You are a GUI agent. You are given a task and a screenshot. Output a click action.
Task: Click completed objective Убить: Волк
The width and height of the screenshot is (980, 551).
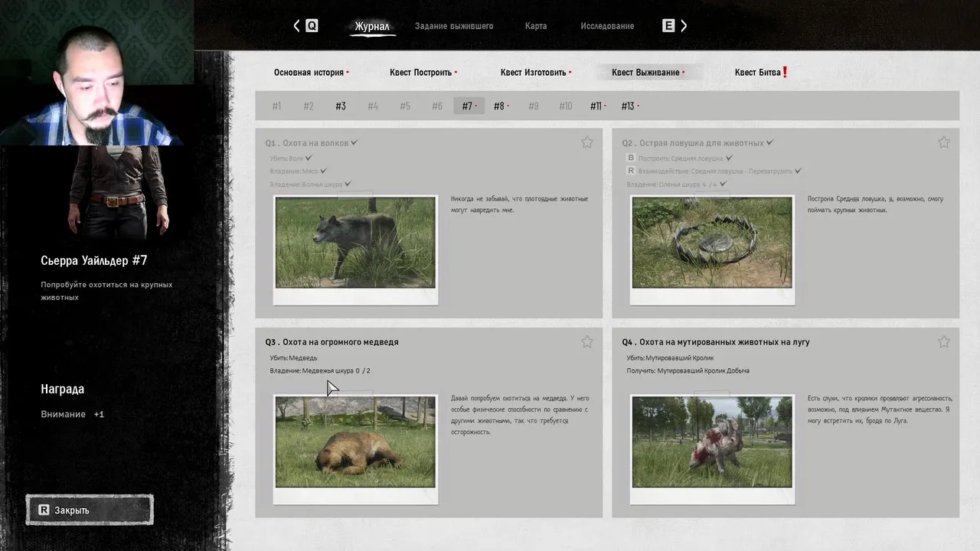click(286, 158)
